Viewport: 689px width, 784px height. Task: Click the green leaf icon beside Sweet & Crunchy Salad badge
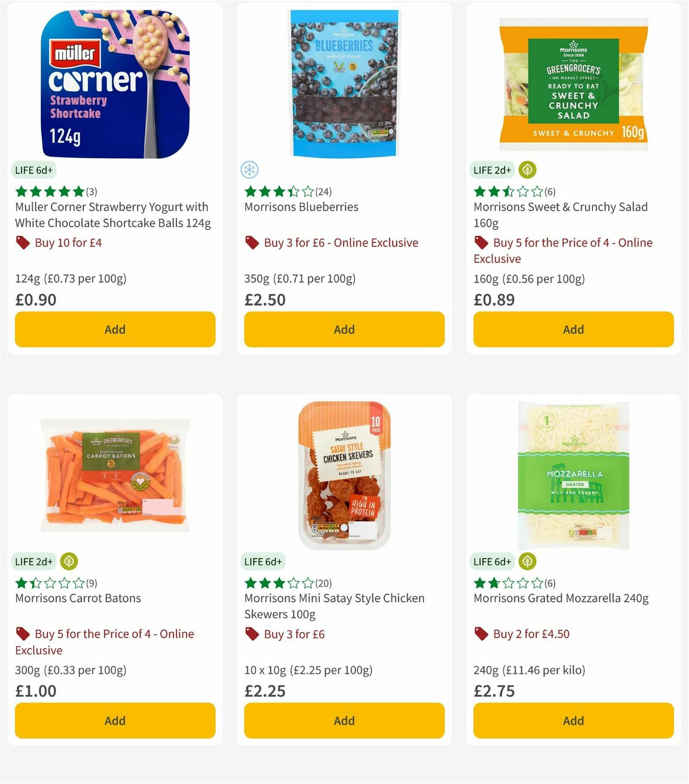[x=528, y=170]
